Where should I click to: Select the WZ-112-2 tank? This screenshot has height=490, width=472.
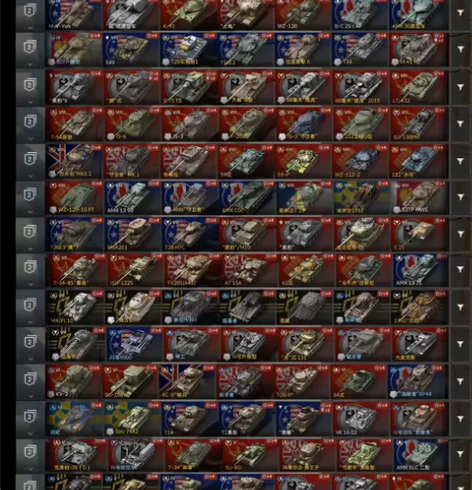361,161
